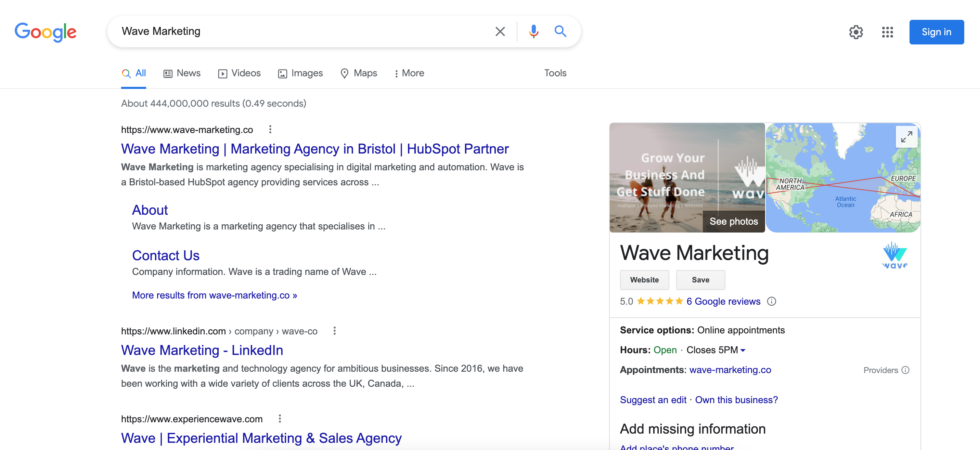Open the Google apps grid icon
The height and width of the screenshot is (450, 980).
click(x=887, y=32)
